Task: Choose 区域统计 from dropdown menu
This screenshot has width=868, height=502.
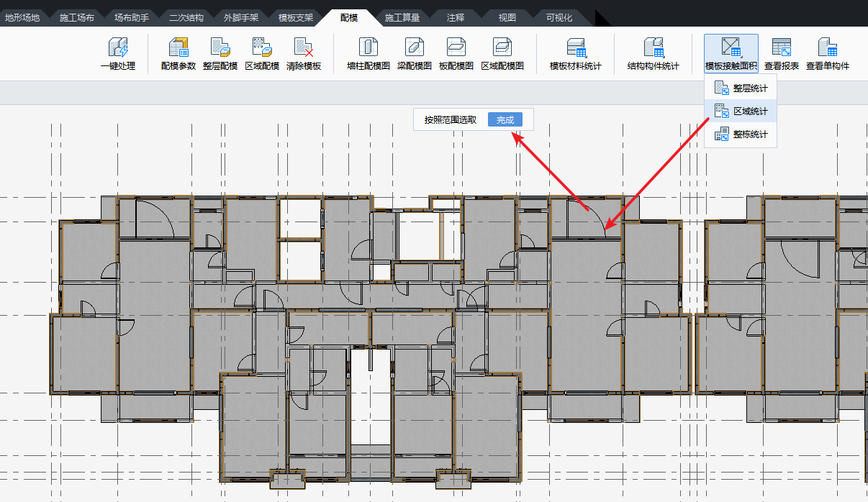Action: (741, 111)
